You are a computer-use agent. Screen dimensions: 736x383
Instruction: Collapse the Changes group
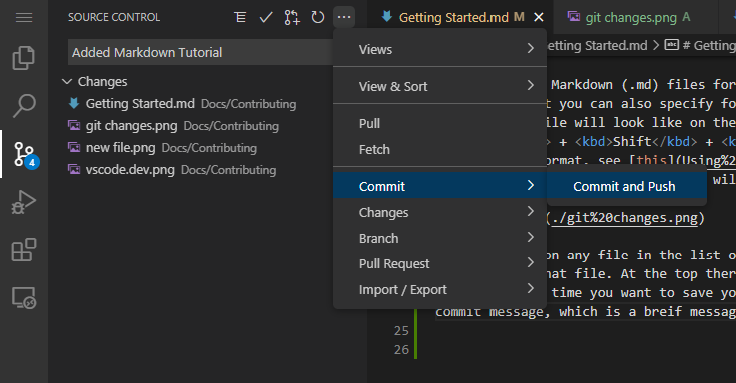click(67, 82)
